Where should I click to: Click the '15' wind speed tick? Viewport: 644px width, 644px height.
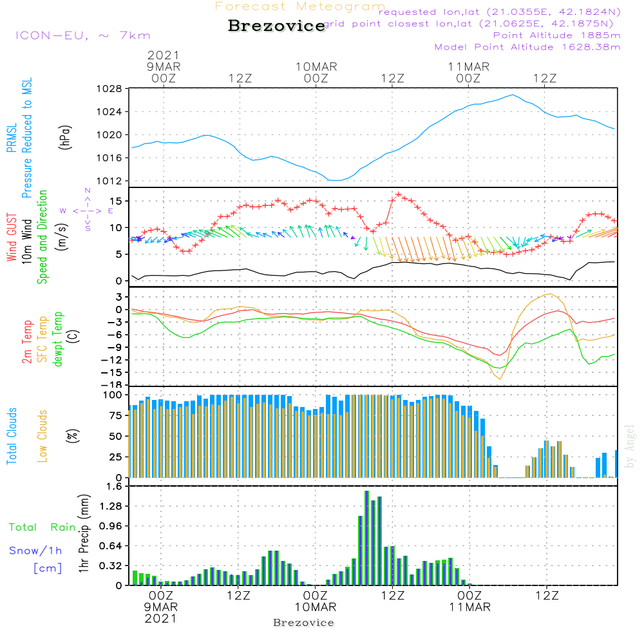(x=116, y=201)
